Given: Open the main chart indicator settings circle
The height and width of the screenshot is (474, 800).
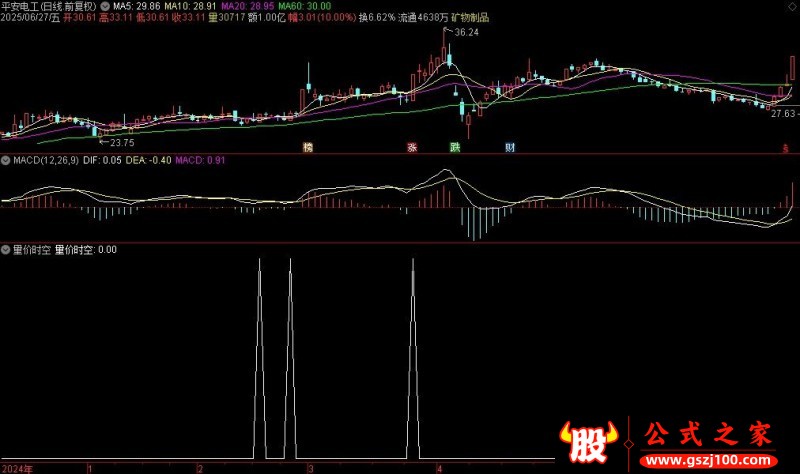Looking at the screenshot, I should click(105, 7).
